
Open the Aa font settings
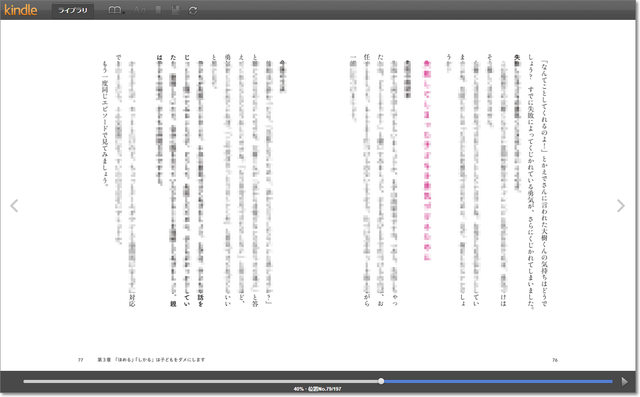139,11
